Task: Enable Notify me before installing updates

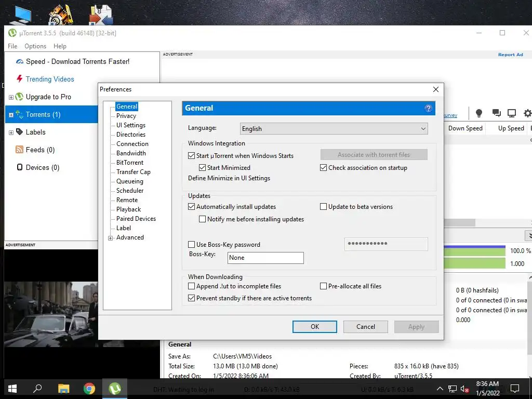Action: [202, 219]
